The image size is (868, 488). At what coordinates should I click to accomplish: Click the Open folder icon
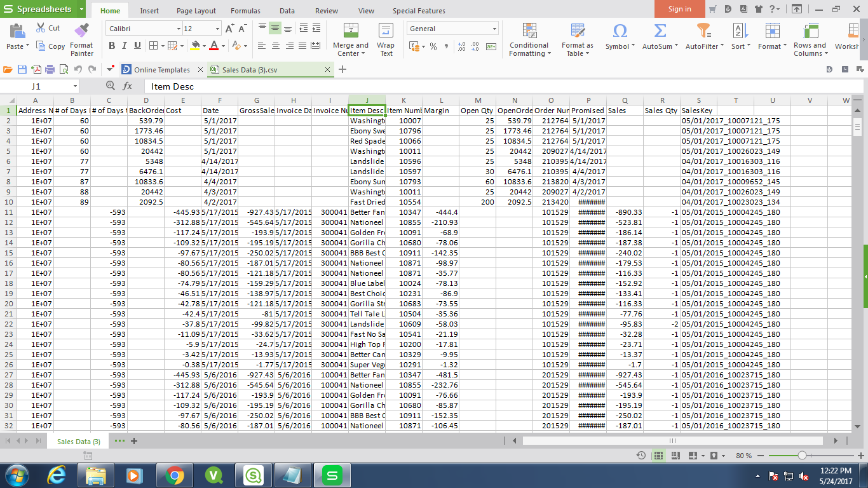tap(8, 69)
